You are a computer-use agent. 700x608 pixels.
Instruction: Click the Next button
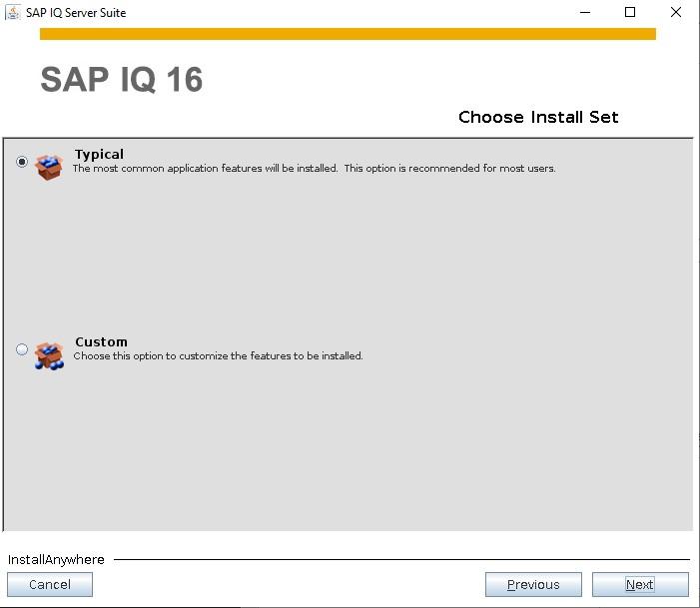(x=640, y=584)
